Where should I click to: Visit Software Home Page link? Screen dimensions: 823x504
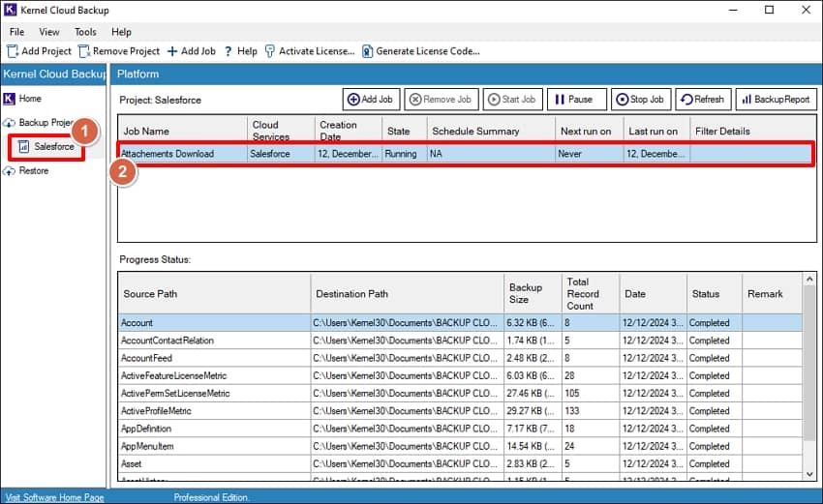tap(54, 497)
